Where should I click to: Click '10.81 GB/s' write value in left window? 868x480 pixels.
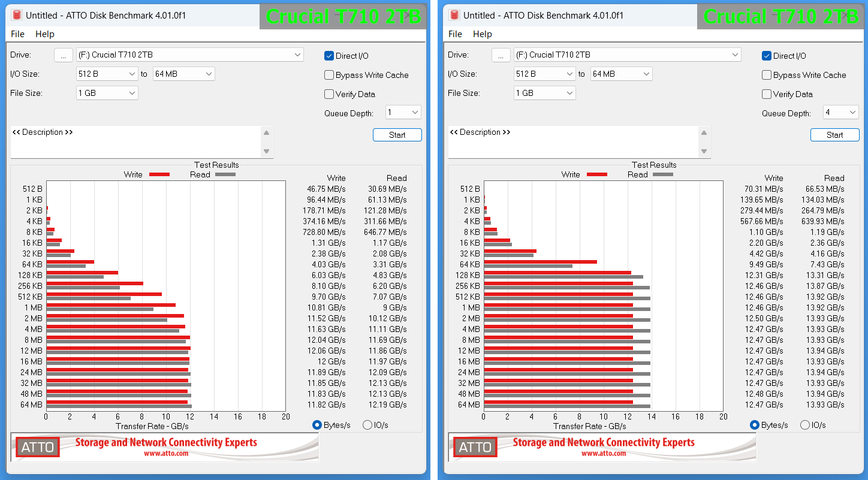click(327, 307)
